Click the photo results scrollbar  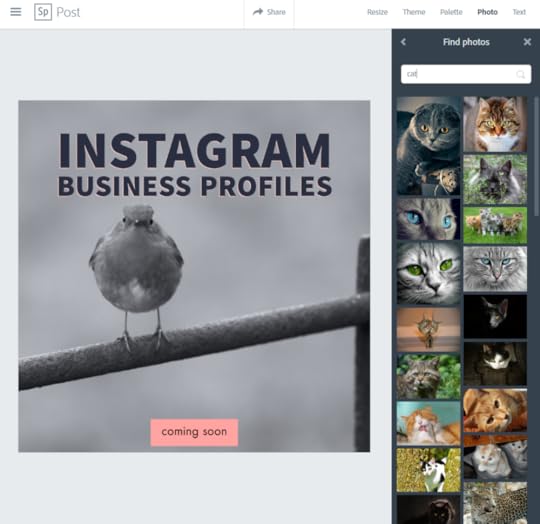coord(537,157)
